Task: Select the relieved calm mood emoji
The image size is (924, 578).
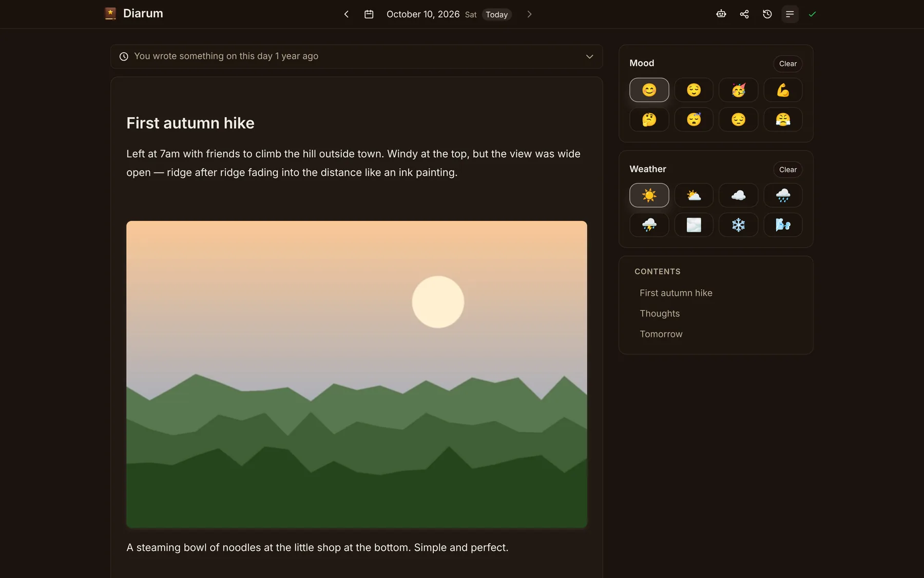Action: 694,90
